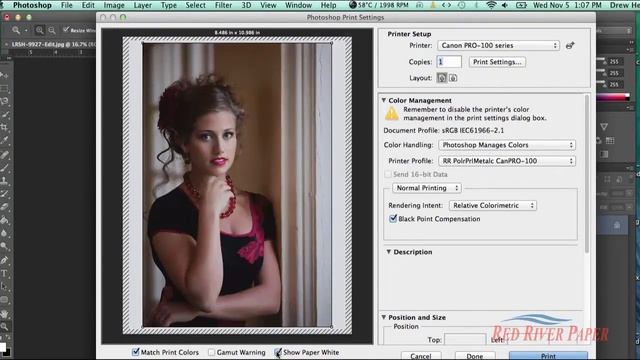Open the Printer Profile dropdown

507,161
